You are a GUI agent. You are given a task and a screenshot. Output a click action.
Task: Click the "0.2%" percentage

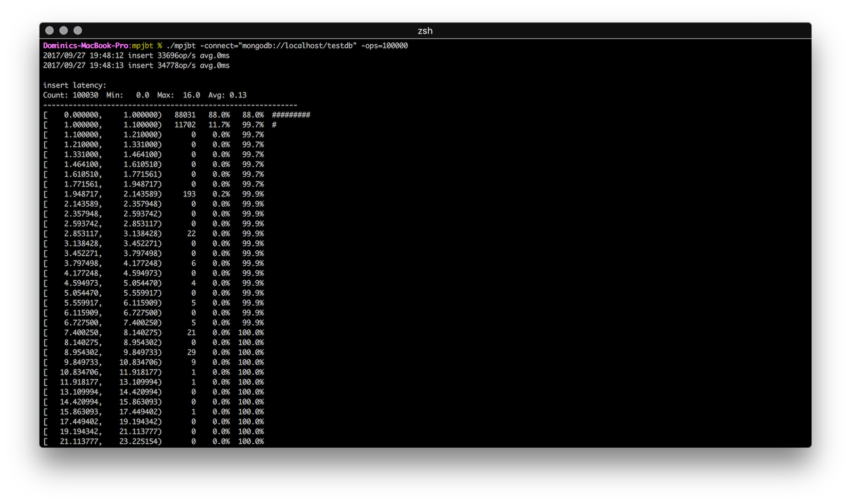click(x=221, y=194)
